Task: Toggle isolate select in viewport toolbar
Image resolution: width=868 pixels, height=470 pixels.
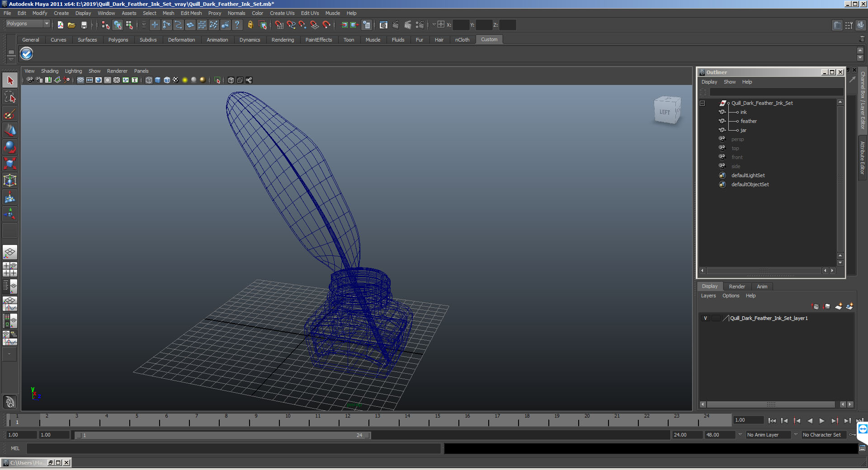Action: tap(217, 80)
